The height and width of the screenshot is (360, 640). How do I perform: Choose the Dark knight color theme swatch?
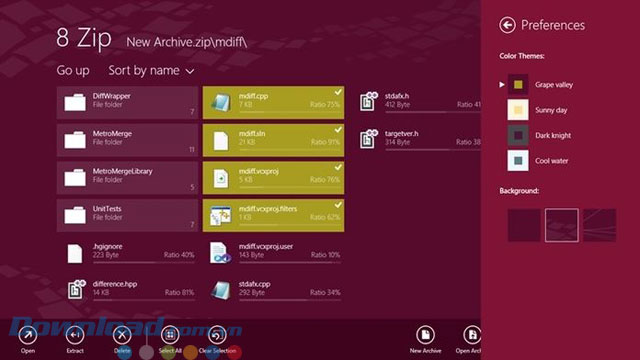(518, 135)
